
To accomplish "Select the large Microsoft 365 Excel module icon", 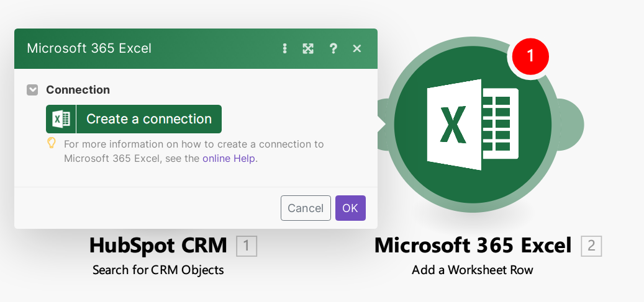I will [x=473, y=125].
